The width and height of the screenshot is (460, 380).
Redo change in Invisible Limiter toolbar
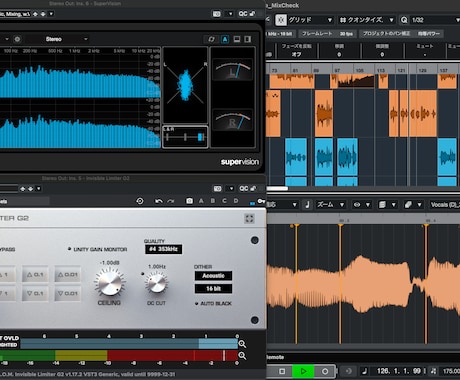coord(171,201)
